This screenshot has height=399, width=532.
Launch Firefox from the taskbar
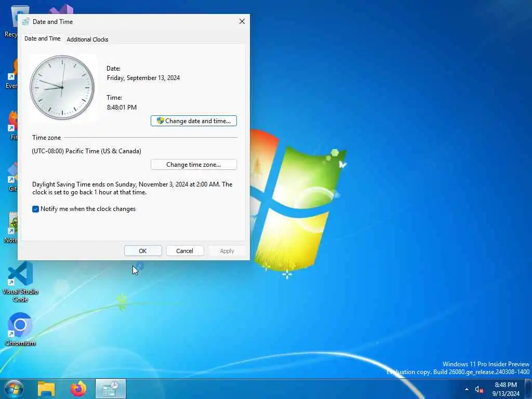click(x=78, y=389)
